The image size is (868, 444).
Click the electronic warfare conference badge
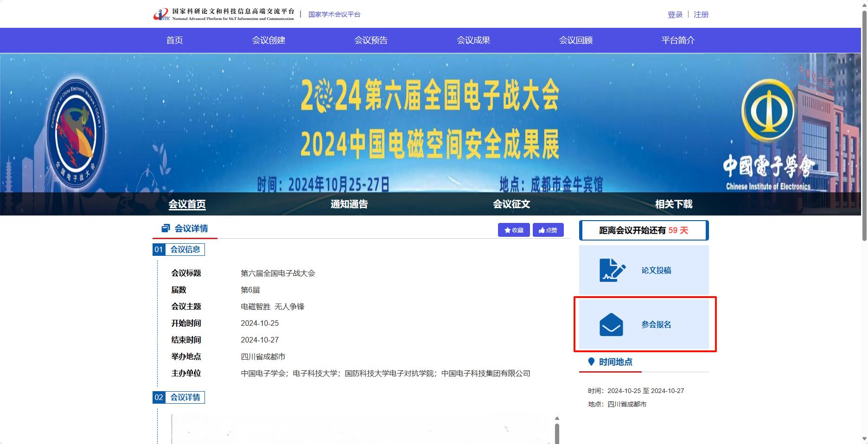tap(76, 133)
